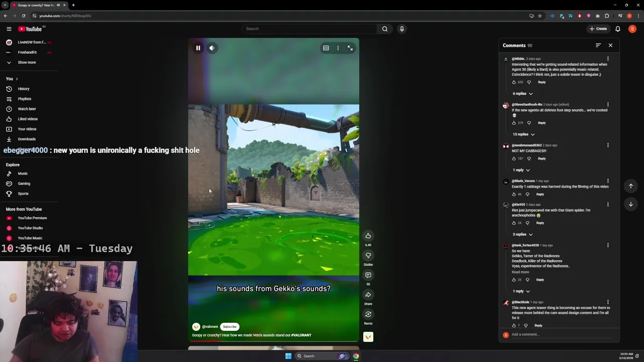Like the Short with thumbs up
The height and width of the screenshot is (362, 644).
tap(368, 236)
